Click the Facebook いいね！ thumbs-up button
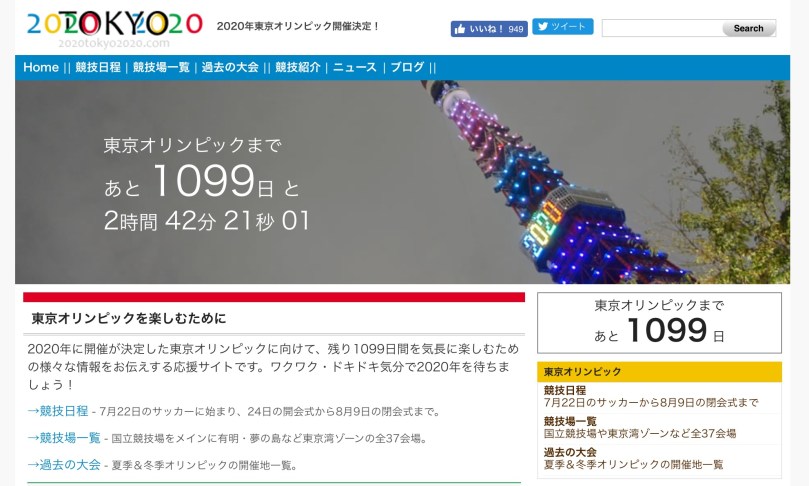Screen dimensions: 809x486 click(x=489, y=29)
